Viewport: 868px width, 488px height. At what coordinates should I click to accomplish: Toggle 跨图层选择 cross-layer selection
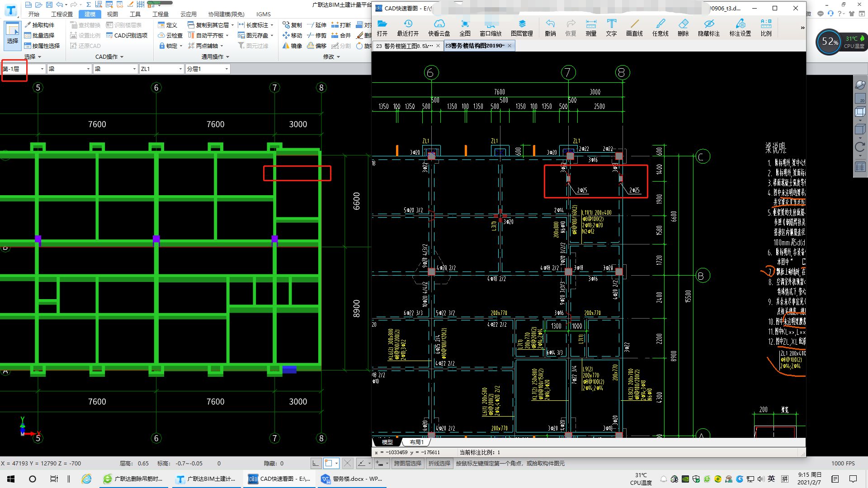tap(407, 463)
